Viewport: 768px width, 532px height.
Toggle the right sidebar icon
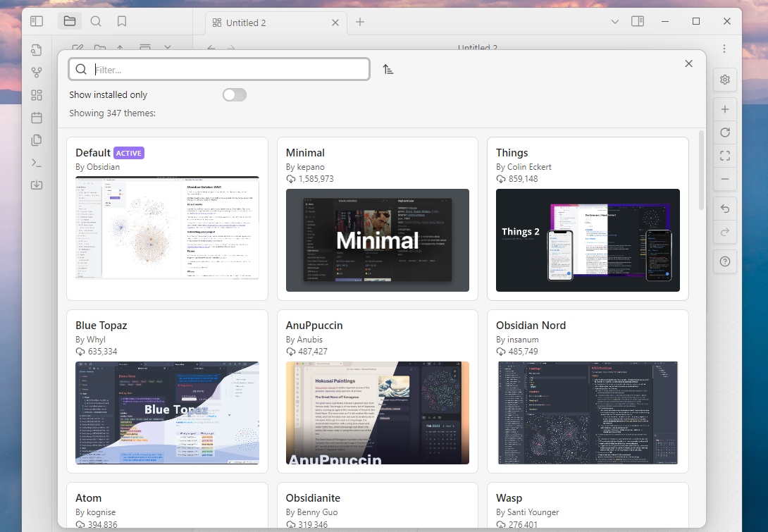pos(638,21)
